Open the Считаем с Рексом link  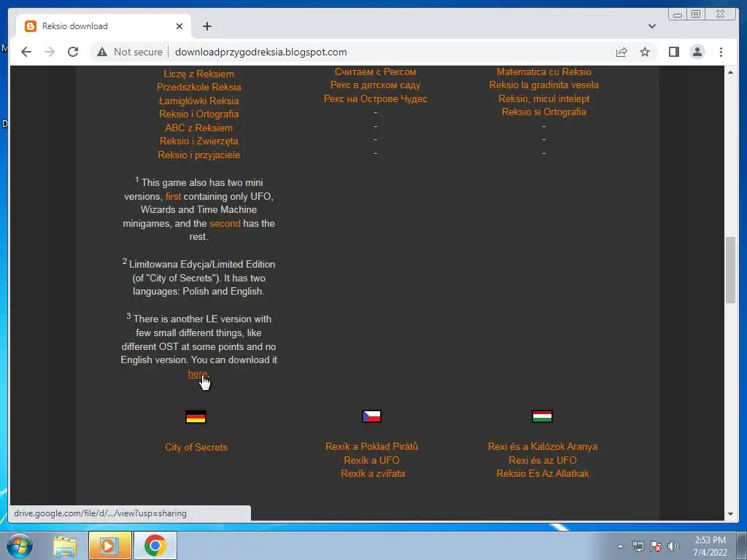click(376, 72)
